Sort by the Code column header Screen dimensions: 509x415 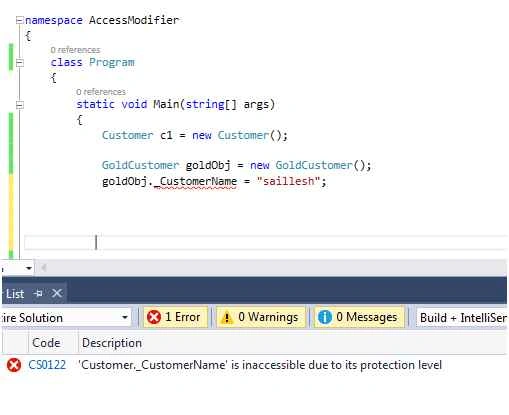[46, 343]
